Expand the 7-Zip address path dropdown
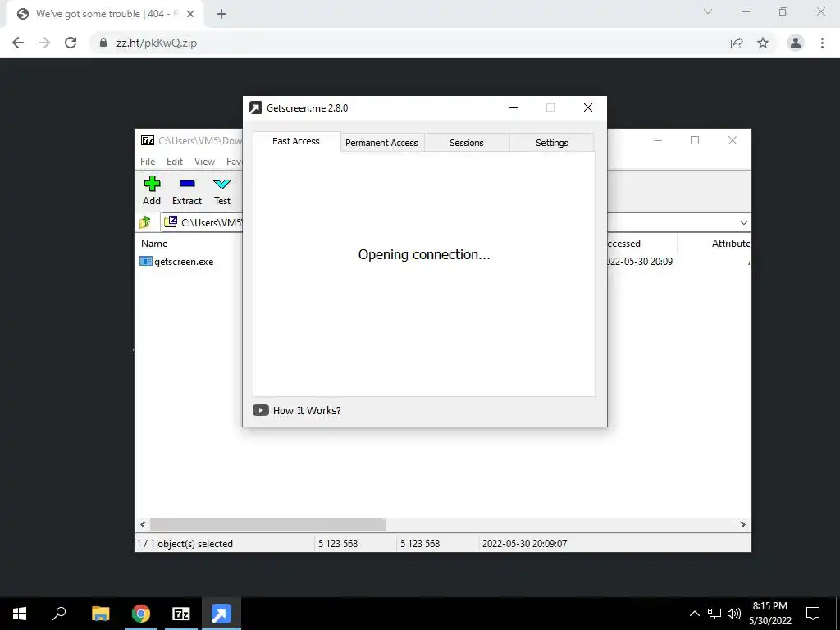The width and height of the screenshot is (840, 630). click(x=743, y=223)
